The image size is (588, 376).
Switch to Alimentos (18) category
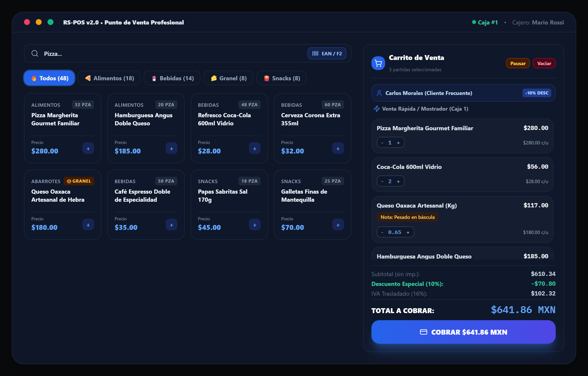109,78
